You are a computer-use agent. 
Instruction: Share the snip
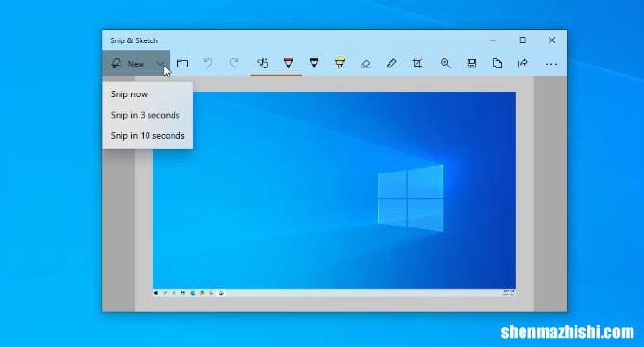tap(523, 64)
